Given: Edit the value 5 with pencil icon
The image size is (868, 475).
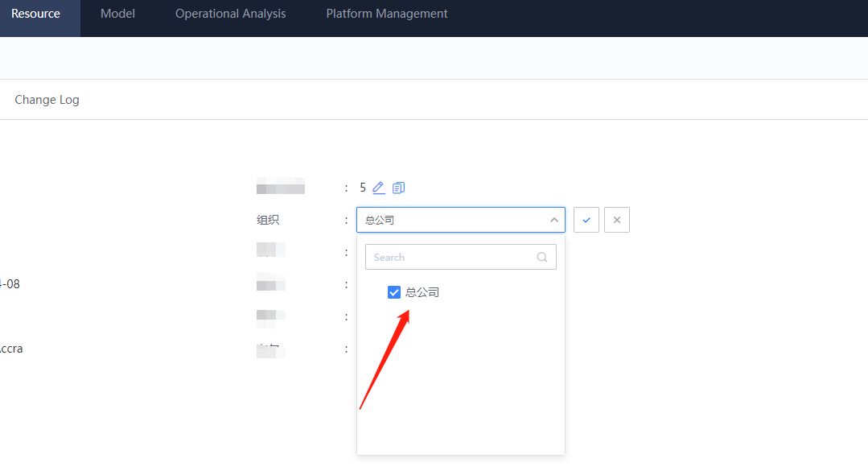Looking at the screenshot, I should [x=379, y=188].
